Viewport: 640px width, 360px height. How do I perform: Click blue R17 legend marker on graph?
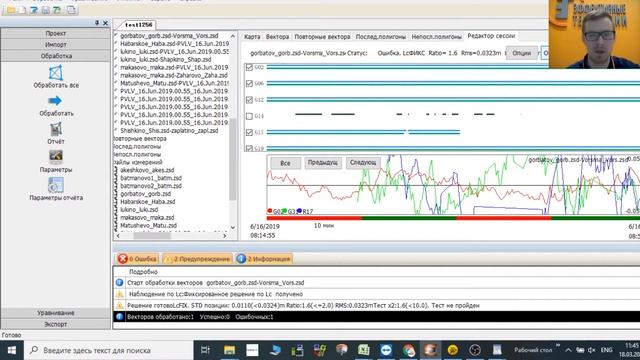299,211
